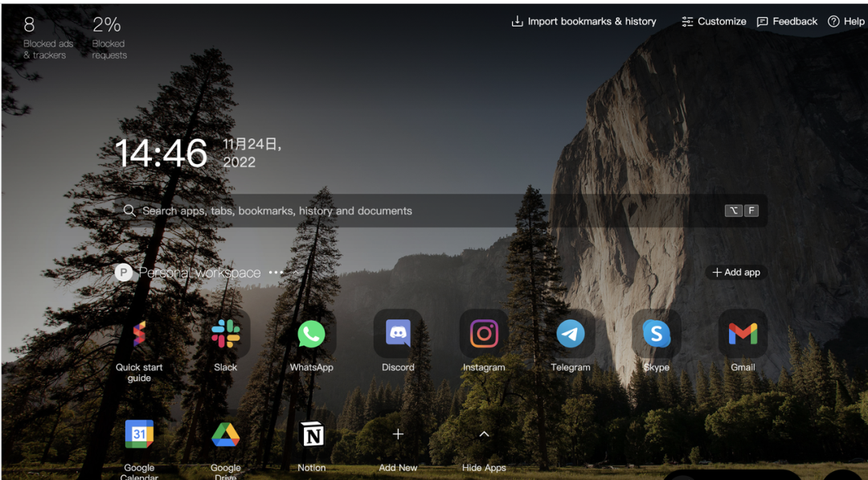Collapse the Personal workspace section chevron
This screenshot has height=480, width=868.
[296, 273]
